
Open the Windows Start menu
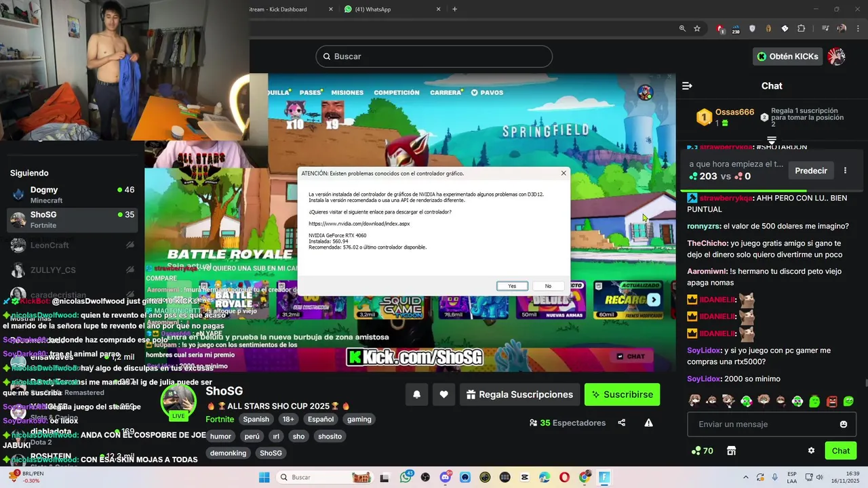264,477
